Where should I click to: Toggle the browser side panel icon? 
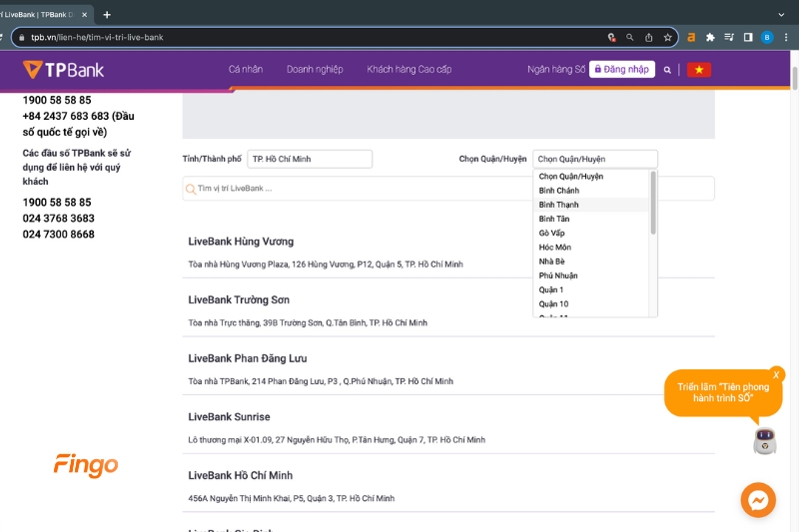pos(748,37)
